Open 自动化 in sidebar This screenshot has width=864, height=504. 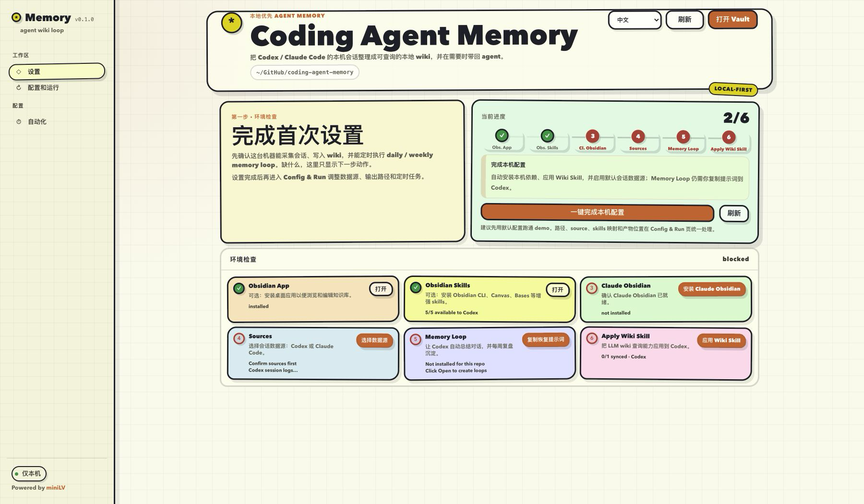[x=57, y=121]
